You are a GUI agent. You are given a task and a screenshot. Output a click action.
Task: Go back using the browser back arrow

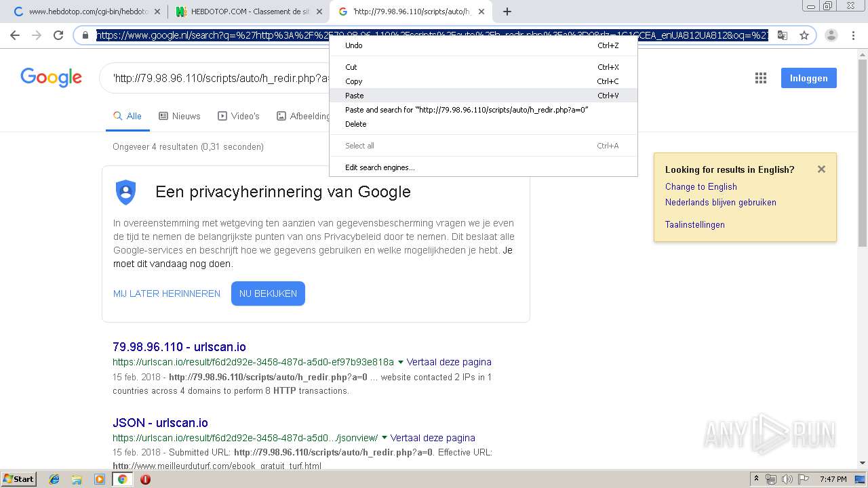click(15, 35)
